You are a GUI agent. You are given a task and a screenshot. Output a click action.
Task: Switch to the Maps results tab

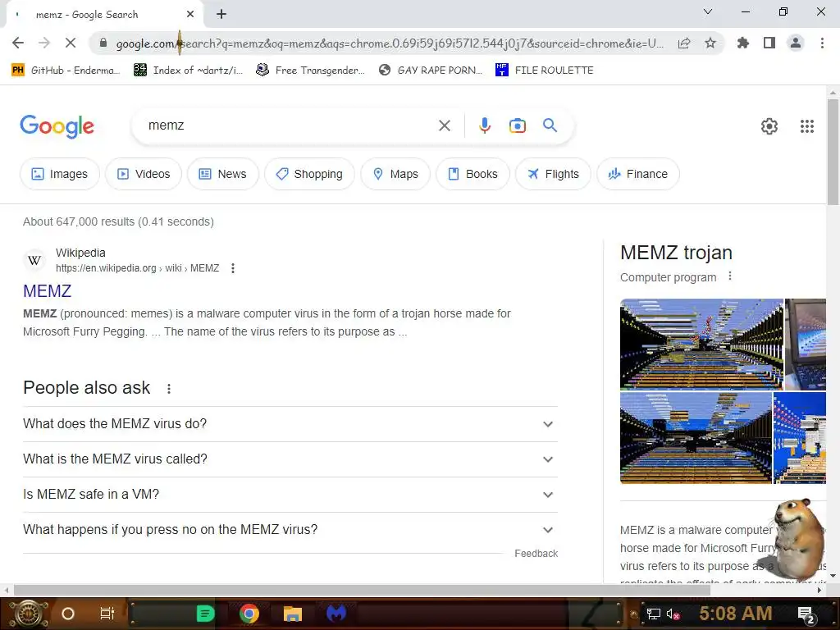(x=395, y=174)
